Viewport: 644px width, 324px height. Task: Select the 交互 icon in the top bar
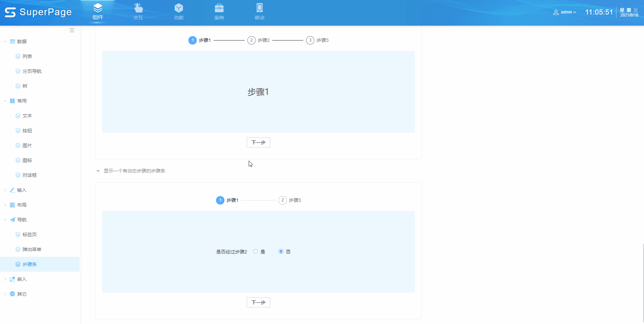click(x=138, y=12)
